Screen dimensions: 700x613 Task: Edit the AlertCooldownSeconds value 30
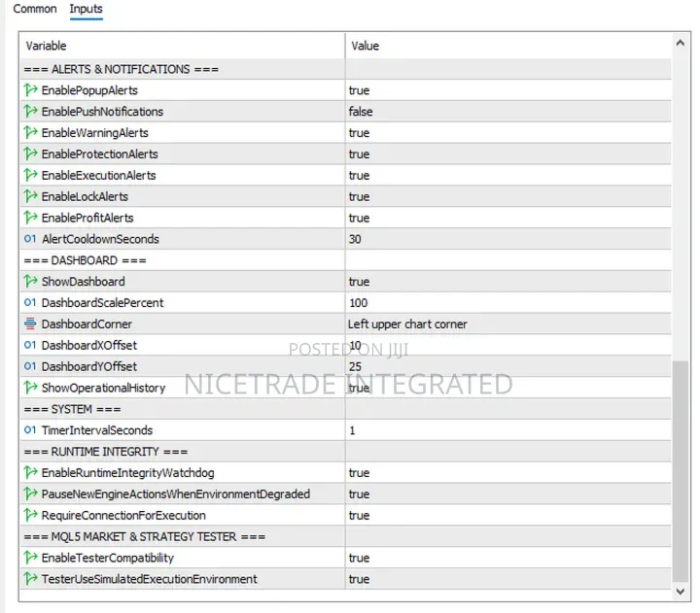click(x=508, y=239)
